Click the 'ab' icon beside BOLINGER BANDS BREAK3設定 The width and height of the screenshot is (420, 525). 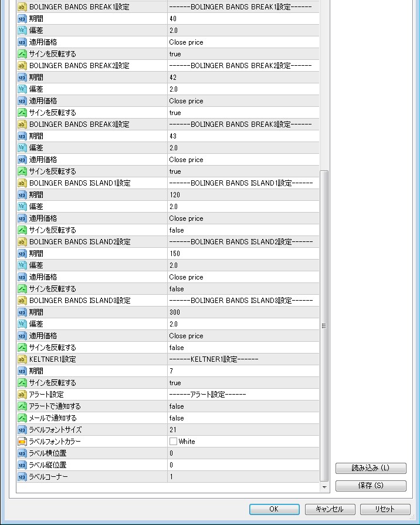pos(22,124)
